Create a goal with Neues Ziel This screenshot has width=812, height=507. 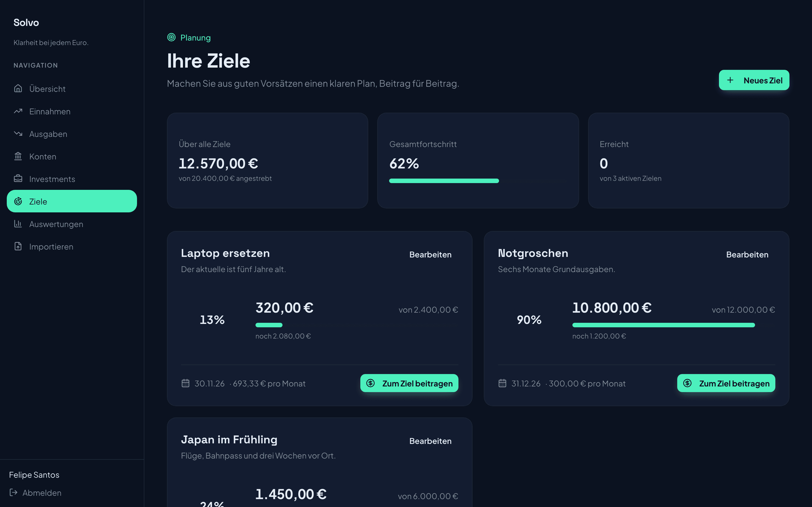pos(754,80)
